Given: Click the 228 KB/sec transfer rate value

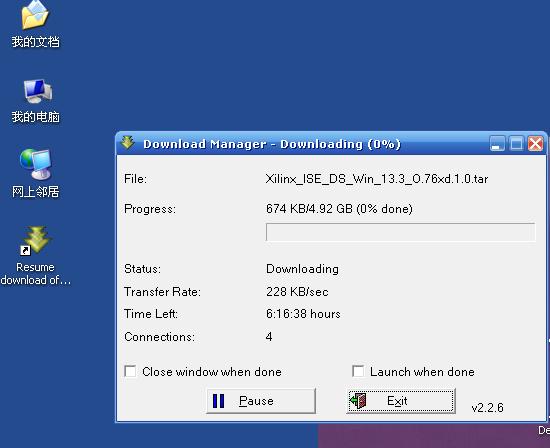Looking at the screenshot, I should click(x=297, y=292).
